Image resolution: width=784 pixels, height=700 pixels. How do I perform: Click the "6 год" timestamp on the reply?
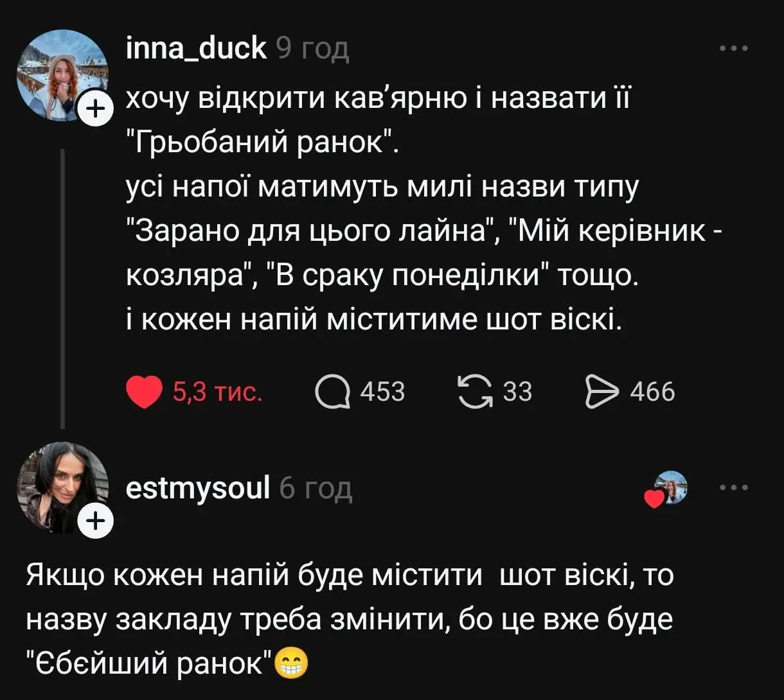pyautogui.click(x=316, y=489)
